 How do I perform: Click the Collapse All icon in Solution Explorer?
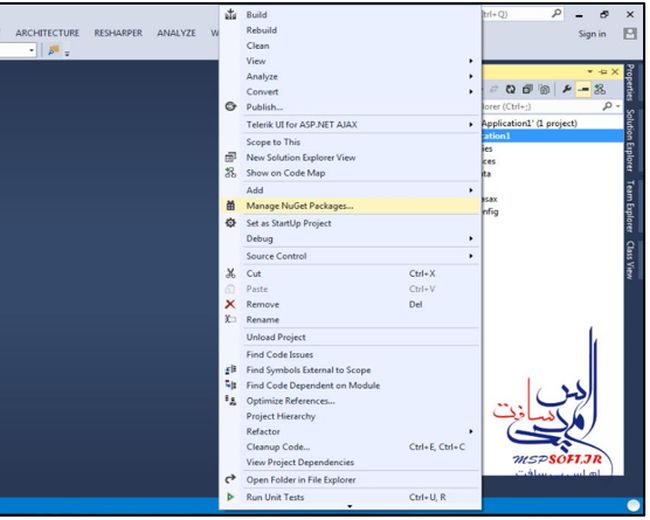pos(527,89)
